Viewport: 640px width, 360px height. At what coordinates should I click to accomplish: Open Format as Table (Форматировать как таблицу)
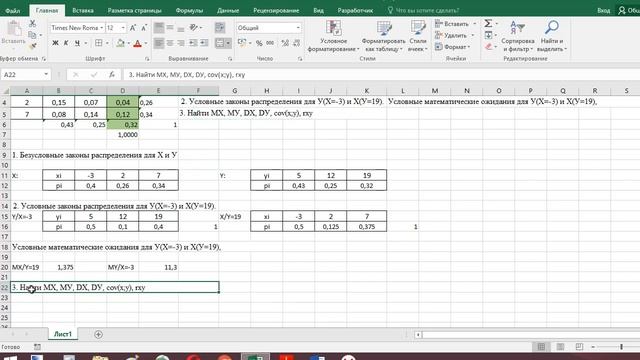(x=384, y=36)
